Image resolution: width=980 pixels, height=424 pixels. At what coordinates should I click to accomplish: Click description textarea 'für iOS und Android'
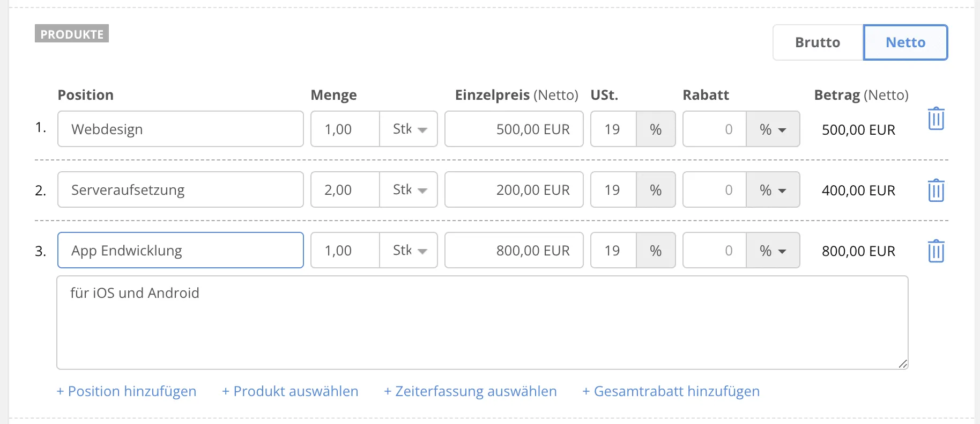481,323
